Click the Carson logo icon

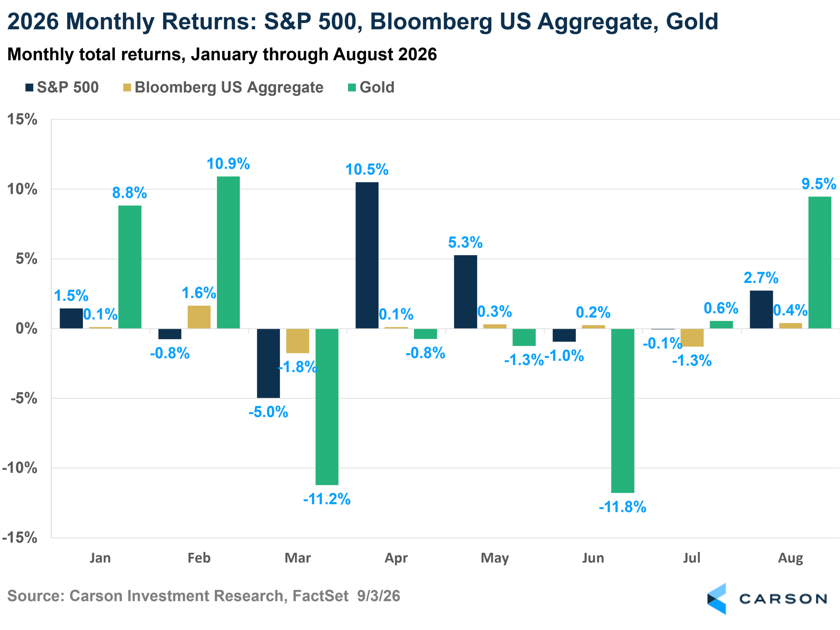[x=717, y=599]
